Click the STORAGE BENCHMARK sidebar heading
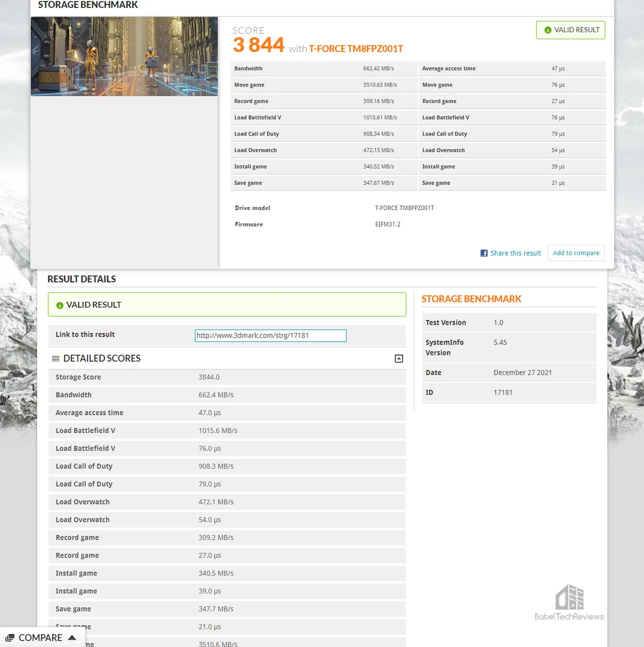Screen dimensions: 644x647 (471, 299)
